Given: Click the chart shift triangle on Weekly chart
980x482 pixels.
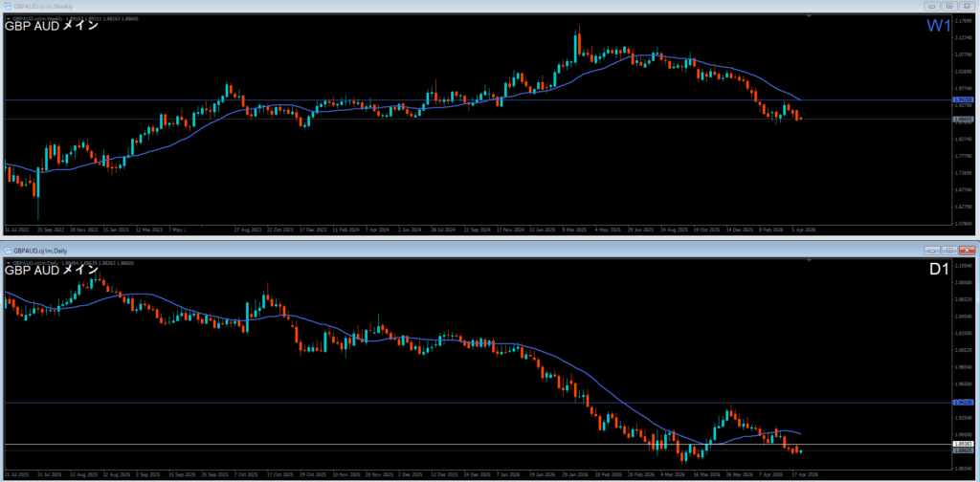Looking at the screenshot, I should 810,16.
